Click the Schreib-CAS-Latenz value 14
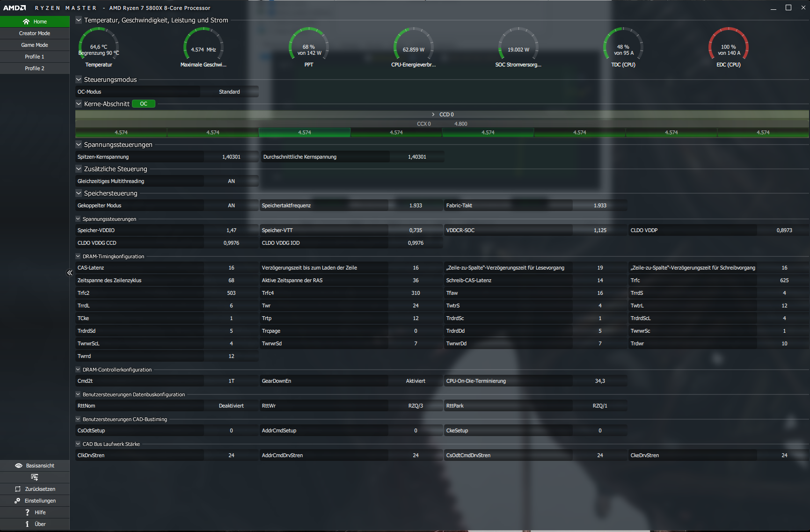This screenshot has height=532, width=810. point(600,280)
